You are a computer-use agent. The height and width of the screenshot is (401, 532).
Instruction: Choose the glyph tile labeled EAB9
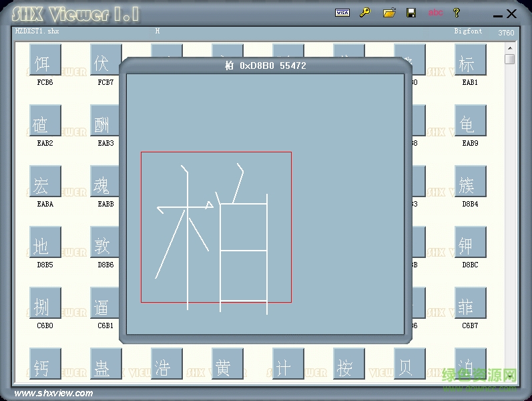pyautogui.click(x=470, y=121)
